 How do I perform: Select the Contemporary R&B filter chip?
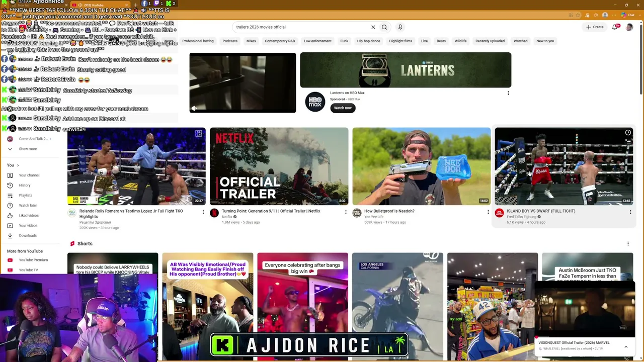tap(280, 41)
